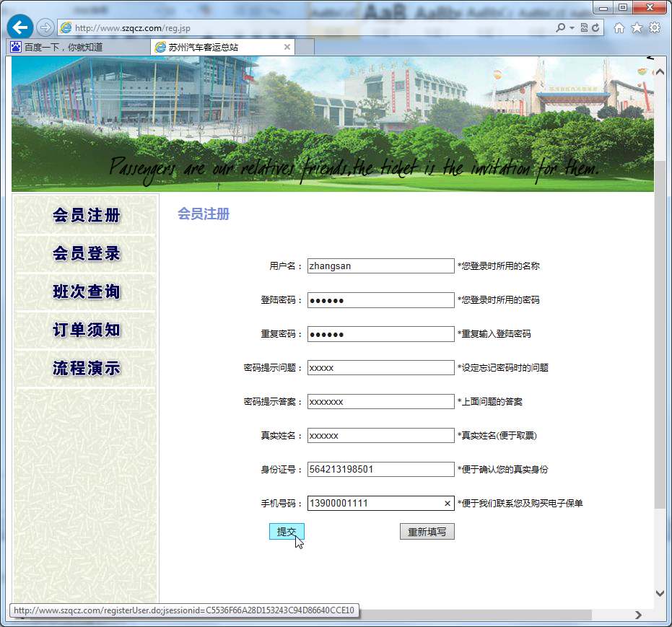Submit the form with 提交 button
The height and width of the screenshot is (627, 672).
287,532
